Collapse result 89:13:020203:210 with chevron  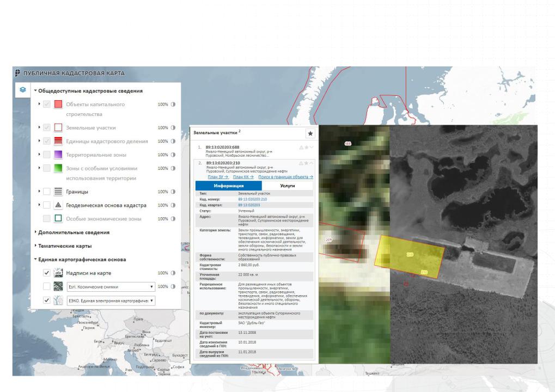(312, 163)
